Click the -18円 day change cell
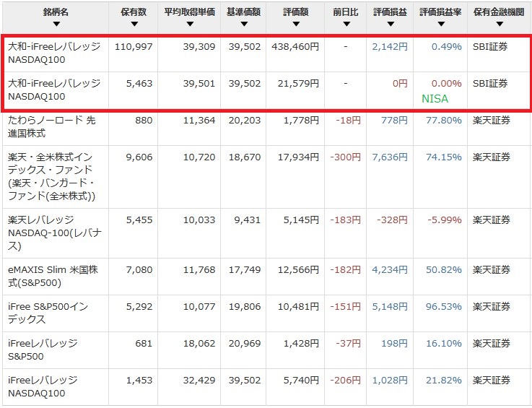This screenshot has width=532, height=408. click(348, 120)
